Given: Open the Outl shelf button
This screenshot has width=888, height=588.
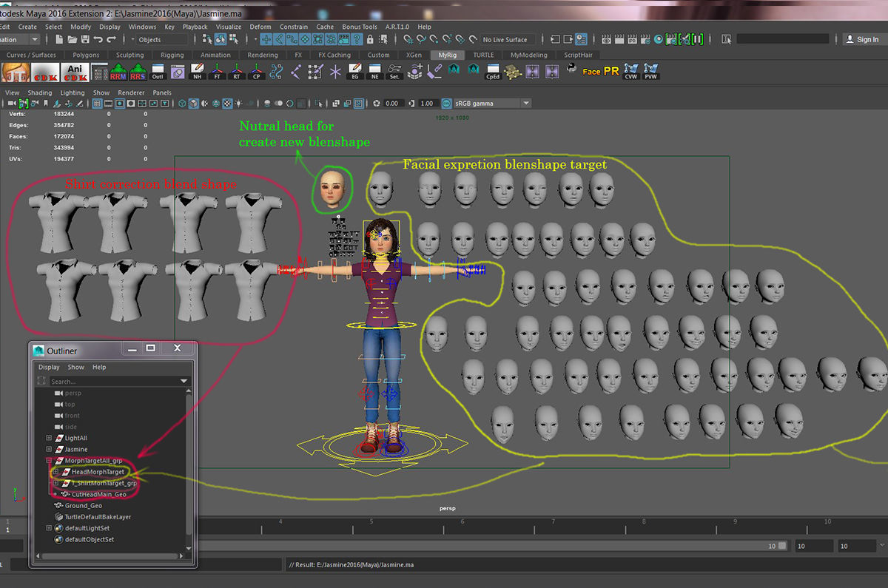Looking at the screenshot, I should click(x=158, y=72).
